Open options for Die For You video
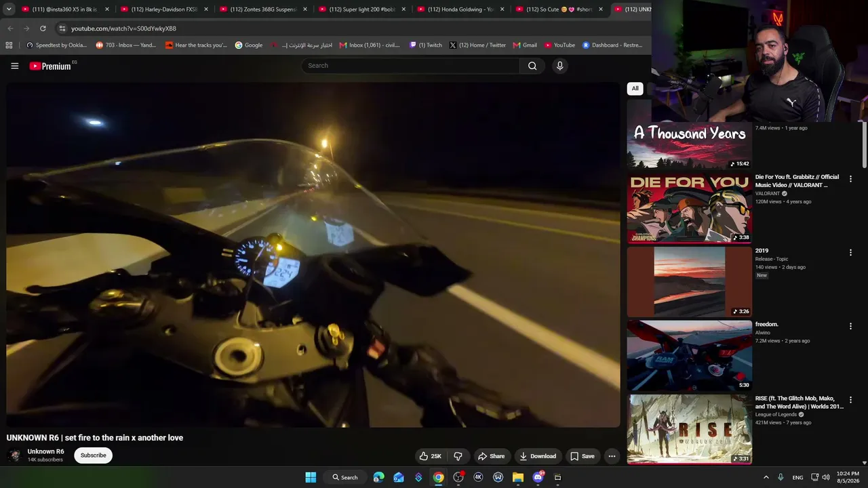Image resolution: width=868 pixels, height=488 pixels. 850,179
